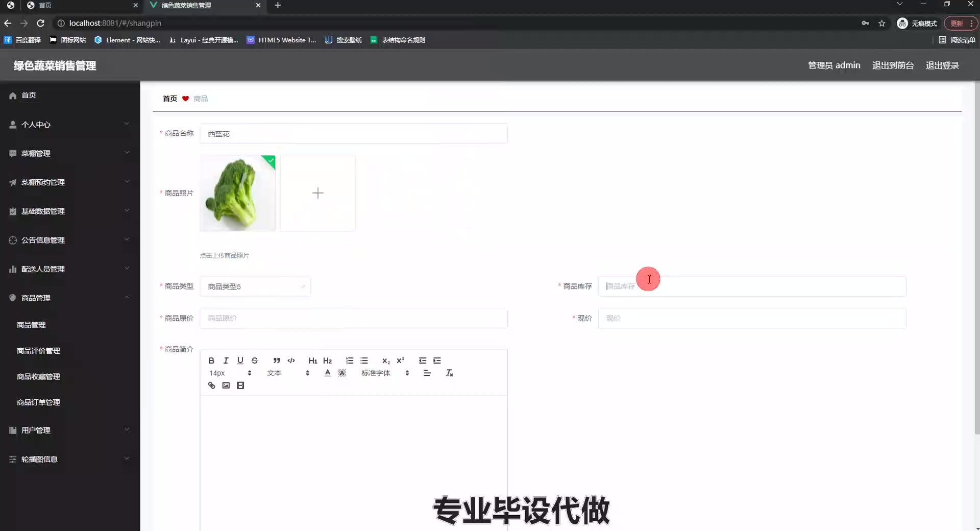This screenshot has height=531, width=980.
Task: Expand the 菜棚管理 sidebar menu
Action: point(70,153)
